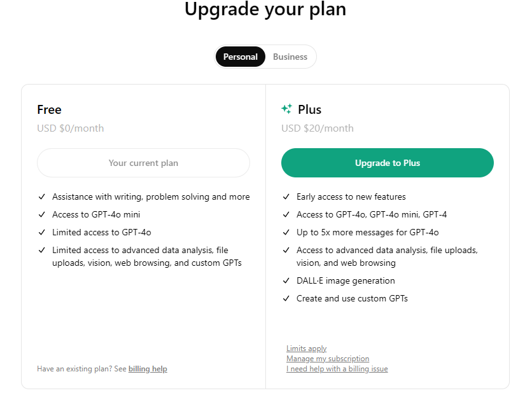This screenshot has height=393, width=532.
Task: Click the checkmark next to Limited access to GPT-4o
Action: (41, 233)
